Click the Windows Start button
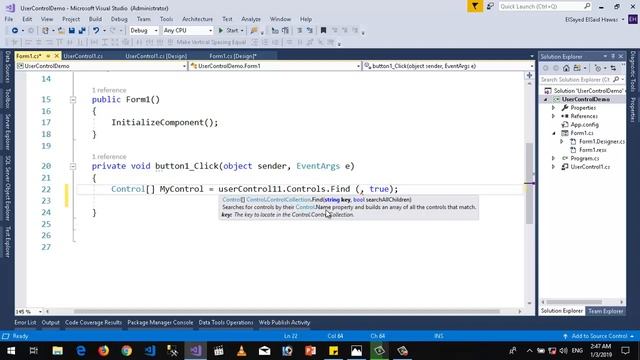 pos(11,351)
